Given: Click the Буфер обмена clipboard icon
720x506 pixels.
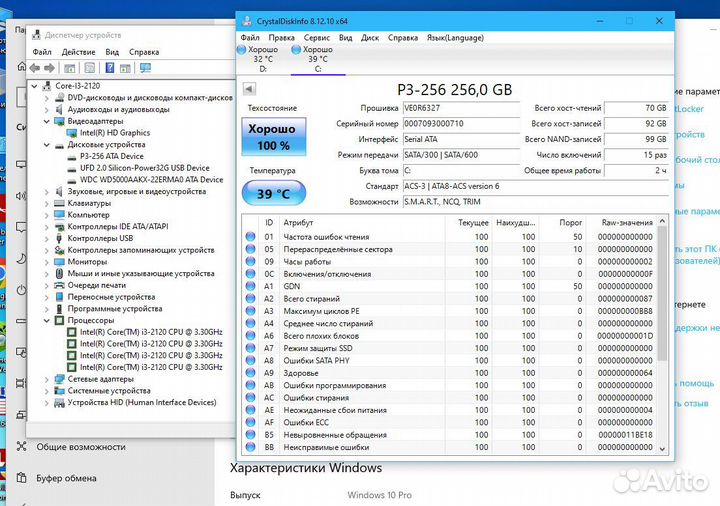Looking at the screenshot, I should point(21,478).
